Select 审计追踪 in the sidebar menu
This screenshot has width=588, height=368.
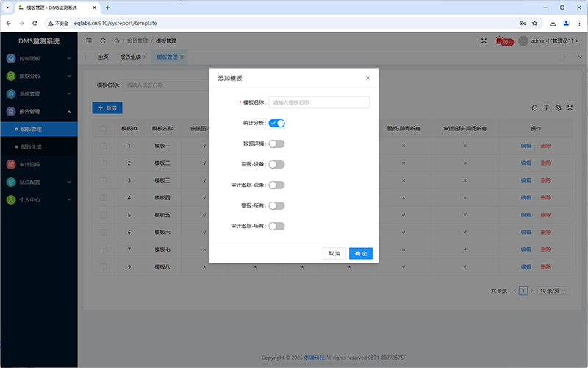click(x=30, y=164)
